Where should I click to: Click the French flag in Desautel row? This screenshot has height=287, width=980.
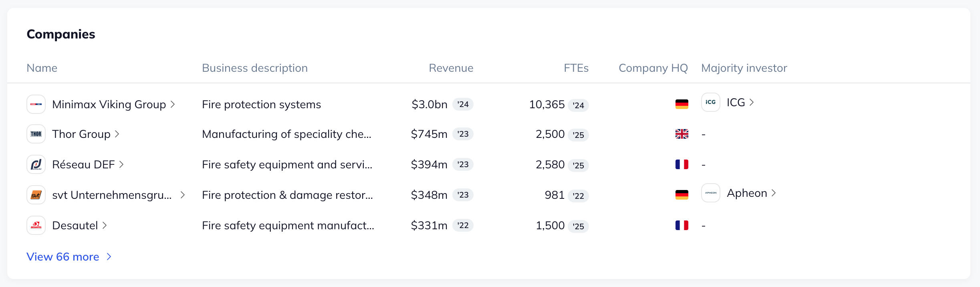pos(682,225)
